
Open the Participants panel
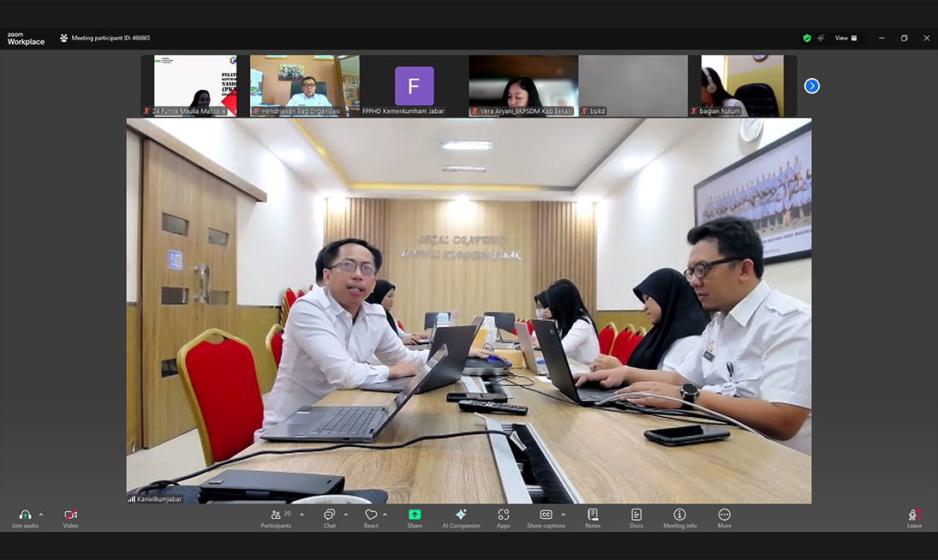pyautogui.click(x=276, y=515)
